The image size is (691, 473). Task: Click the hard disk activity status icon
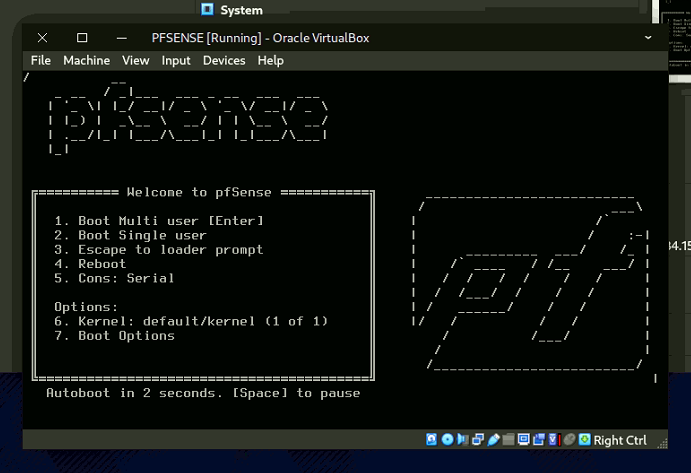pos(432,440)
